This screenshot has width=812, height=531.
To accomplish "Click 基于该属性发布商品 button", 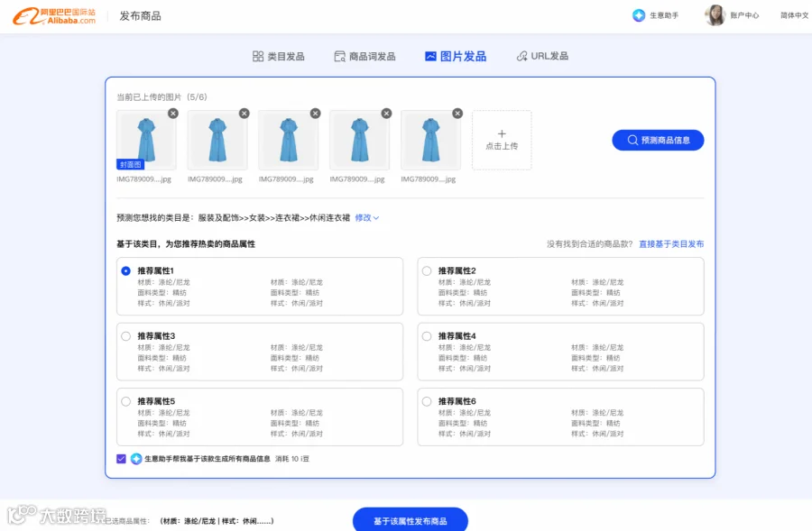I will click(411, 520).
